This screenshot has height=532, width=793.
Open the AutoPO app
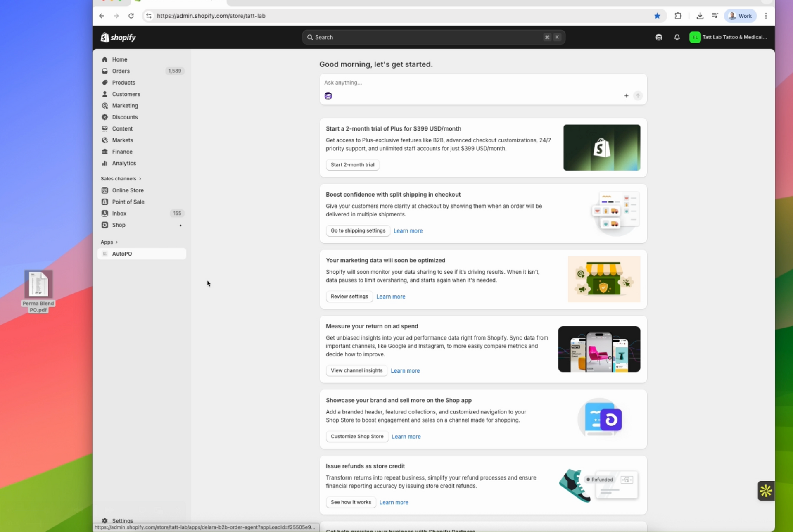142,254
